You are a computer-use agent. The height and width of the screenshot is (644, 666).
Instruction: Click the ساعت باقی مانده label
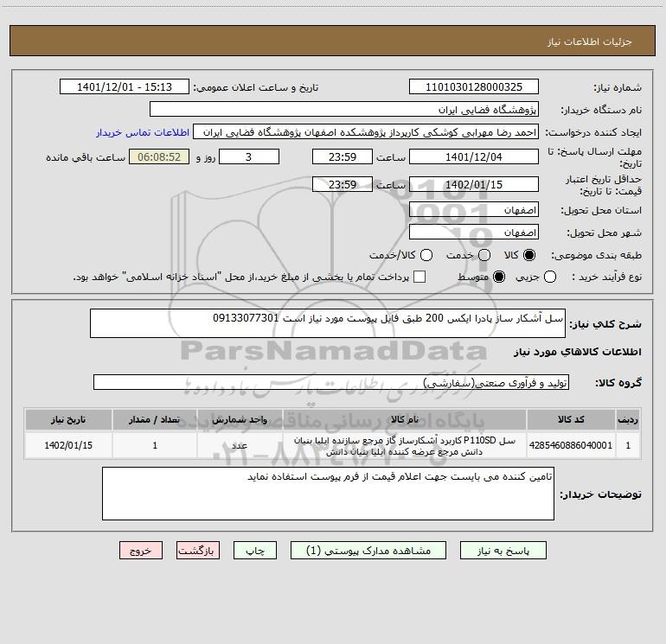click(86, 157)
